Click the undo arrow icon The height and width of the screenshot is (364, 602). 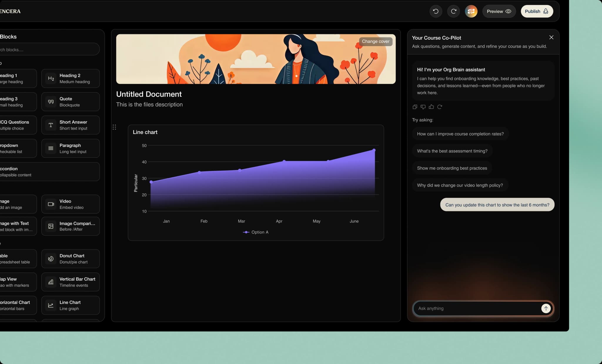tap(436, 11)
